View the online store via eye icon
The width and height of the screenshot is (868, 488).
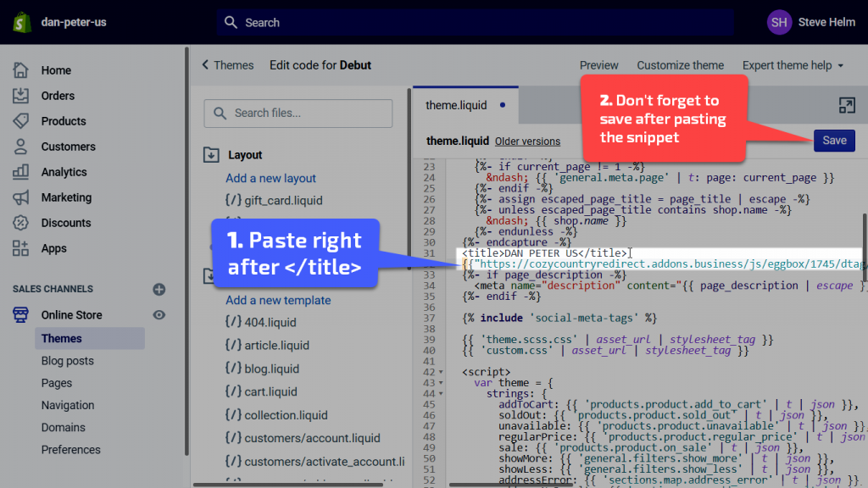pyautogui.click(x=159, y=315)
